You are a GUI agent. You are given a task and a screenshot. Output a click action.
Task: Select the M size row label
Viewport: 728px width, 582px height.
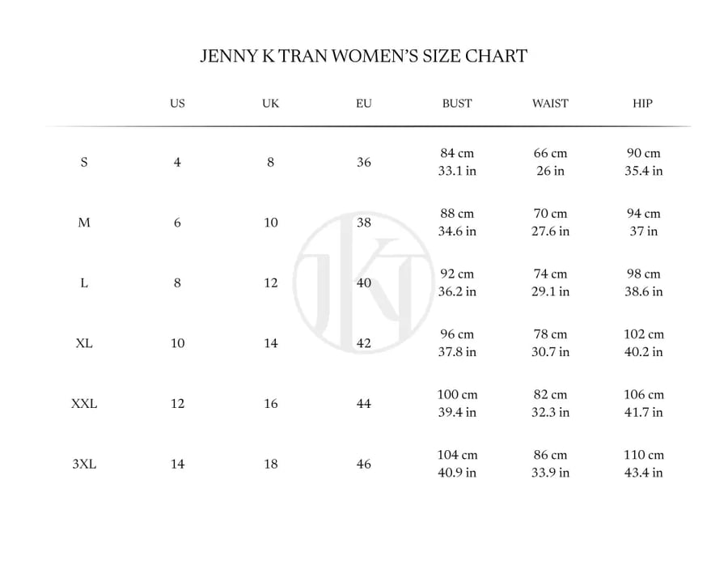pyautogui.click(x=84, y=223)
